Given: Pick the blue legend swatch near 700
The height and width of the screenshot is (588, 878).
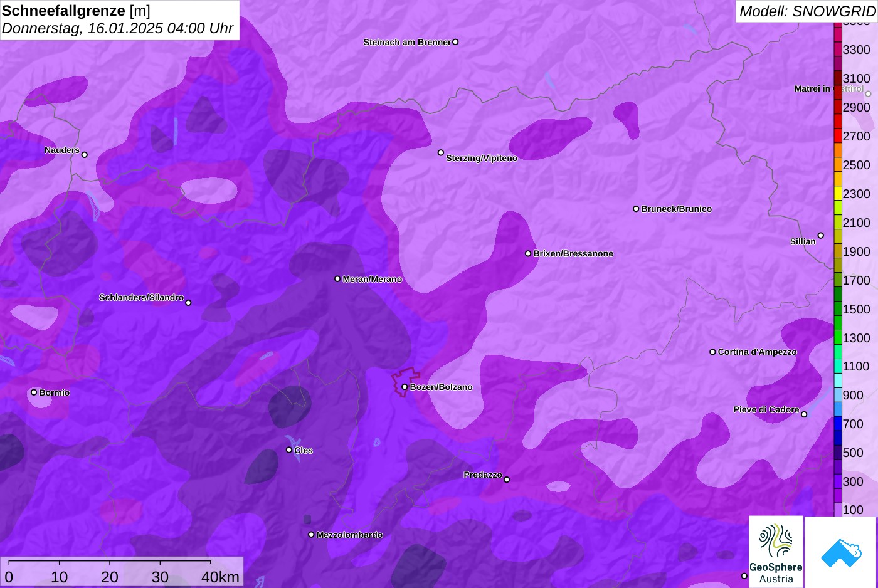Looking at the screenshot, I should tap(838, 424).
